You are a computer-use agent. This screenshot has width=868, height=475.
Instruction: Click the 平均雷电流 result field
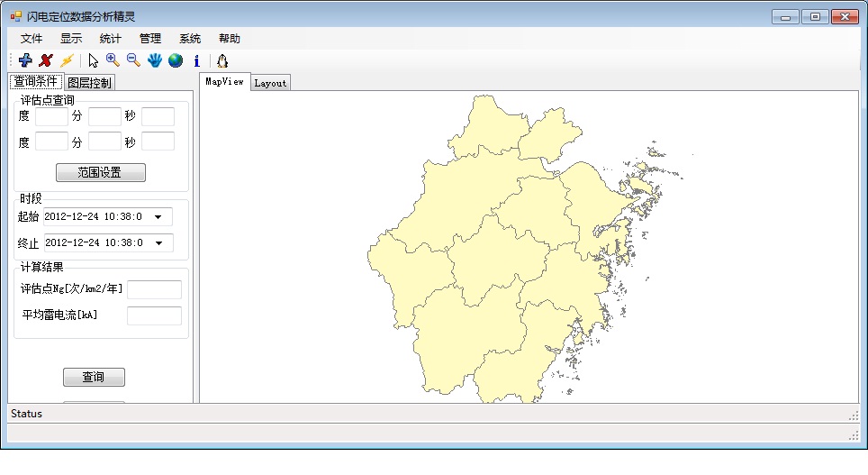pyautogui.click(x=154, y=315)
